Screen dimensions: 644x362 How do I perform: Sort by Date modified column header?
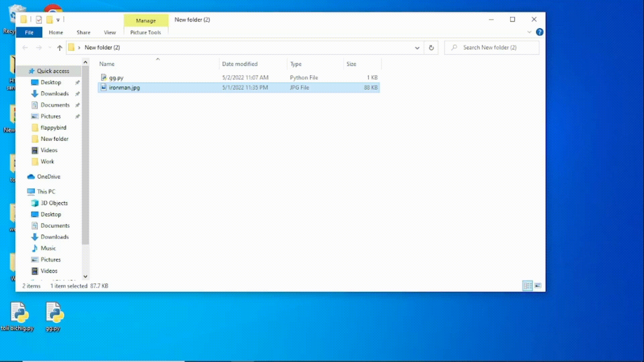[239, 64]
